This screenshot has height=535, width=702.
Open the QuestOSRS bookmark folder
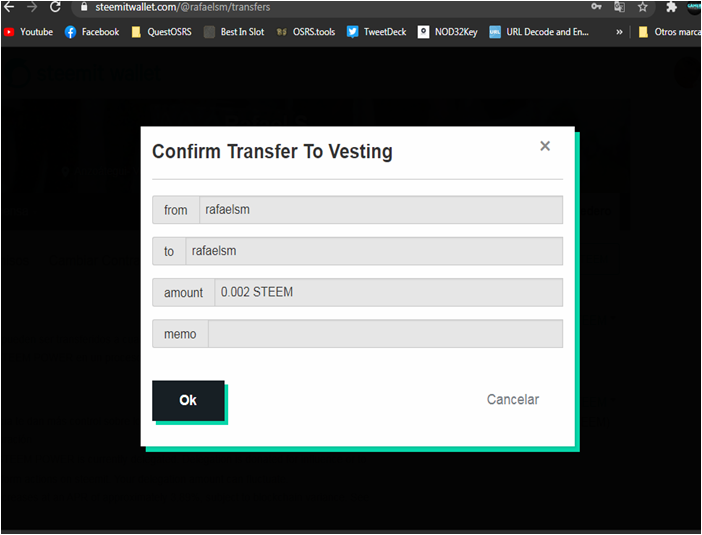162,32
